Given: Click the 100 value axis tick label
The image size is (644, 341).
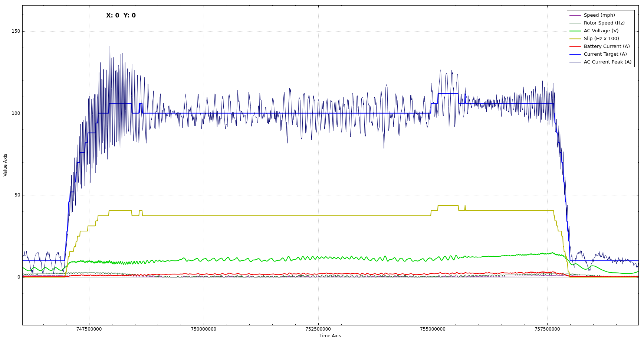Looking at the screenshot, I should [x=16, y=113].
